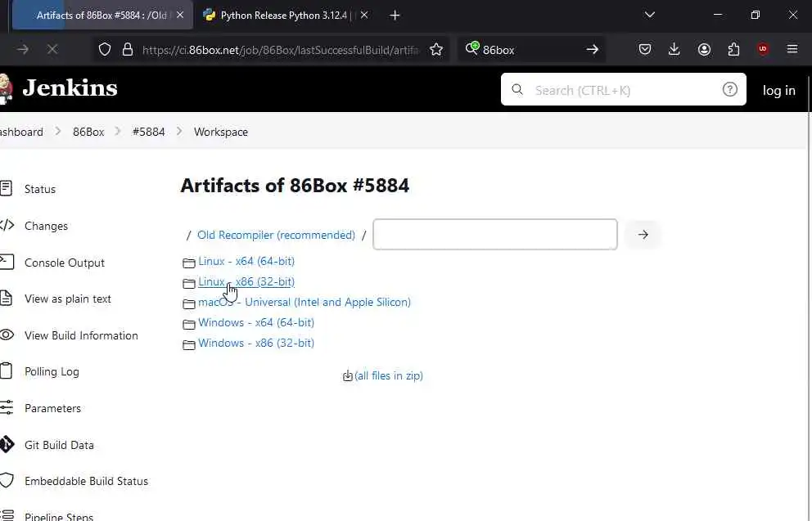The image size is (812, 521).
Task: Click the View Build Information eye icon
Action: click(7, 335)
